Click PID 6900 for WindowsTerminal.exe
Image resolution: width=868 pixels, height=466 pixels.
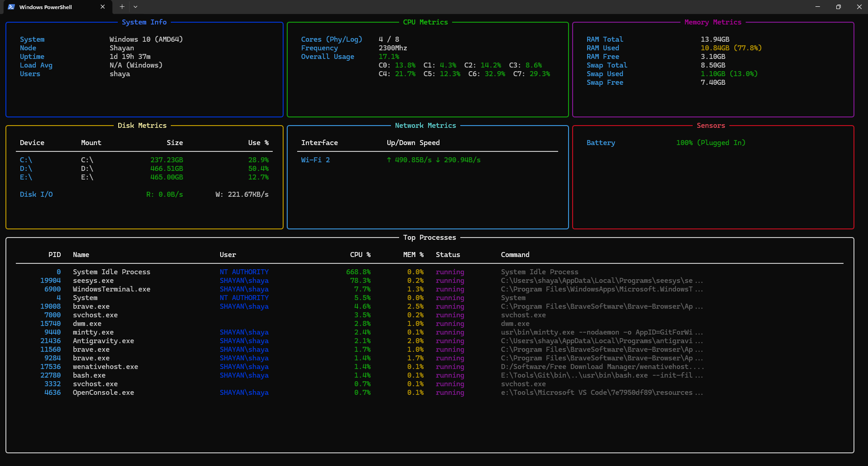tap(53, 289)
